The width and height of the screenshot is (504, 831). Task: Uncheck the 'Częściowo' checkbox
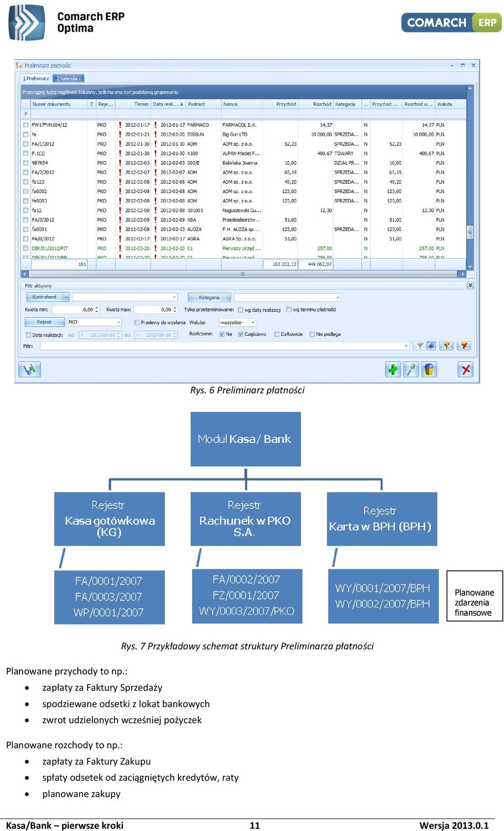pos(240,334)
